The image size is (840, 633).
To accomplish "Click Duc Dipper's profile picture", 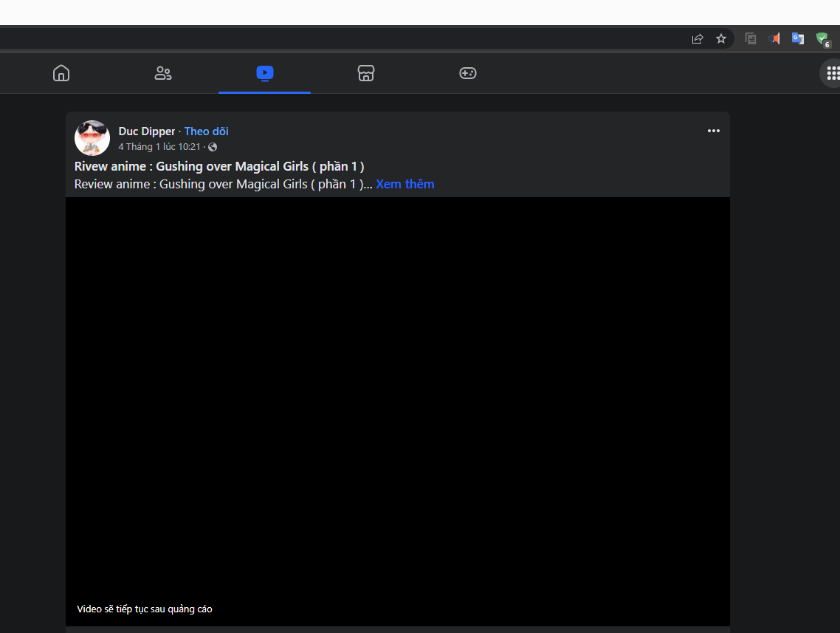I will pos(92,137).
